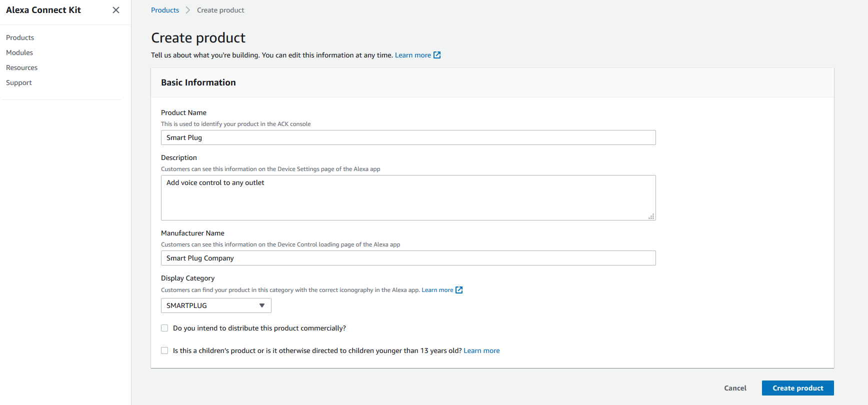Click the Cancel button
Screen dimensions: 868x405
pyautogui.click(x=735, y=388)
